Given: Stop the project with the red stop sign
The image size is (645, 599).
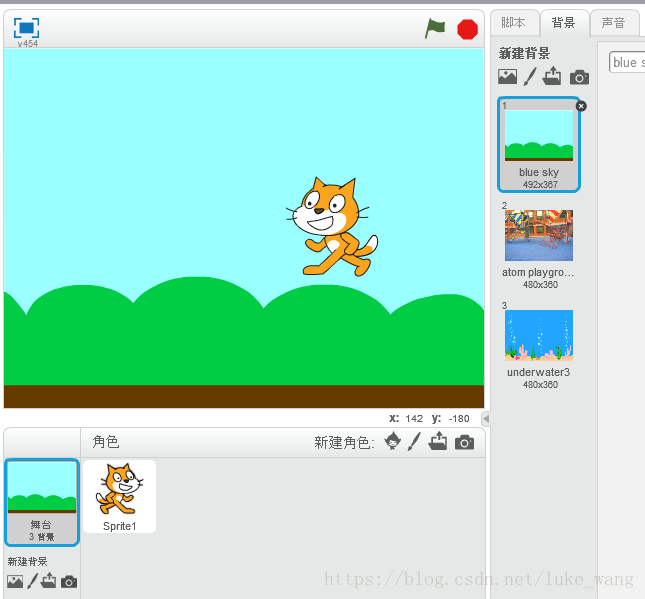Looking at the screenshot, I should point(467,30).
